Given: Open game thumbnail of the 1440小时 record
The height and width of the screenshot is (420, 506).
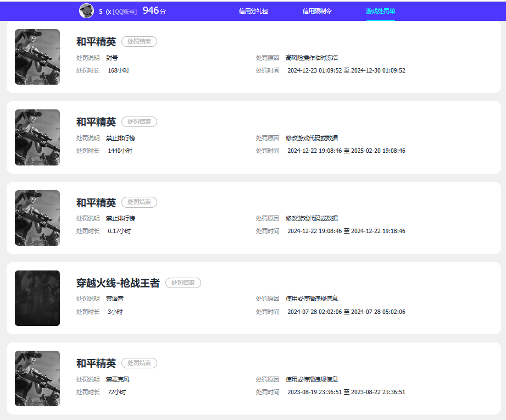Looking at the screenshot, I should pos(37,137).
